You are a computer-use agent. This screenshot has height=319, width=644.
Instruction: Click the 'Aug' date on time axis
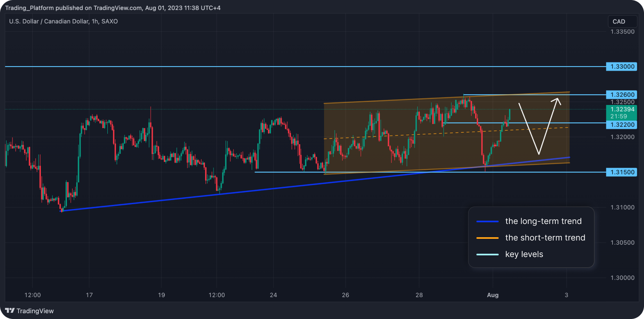pos(493,295)
